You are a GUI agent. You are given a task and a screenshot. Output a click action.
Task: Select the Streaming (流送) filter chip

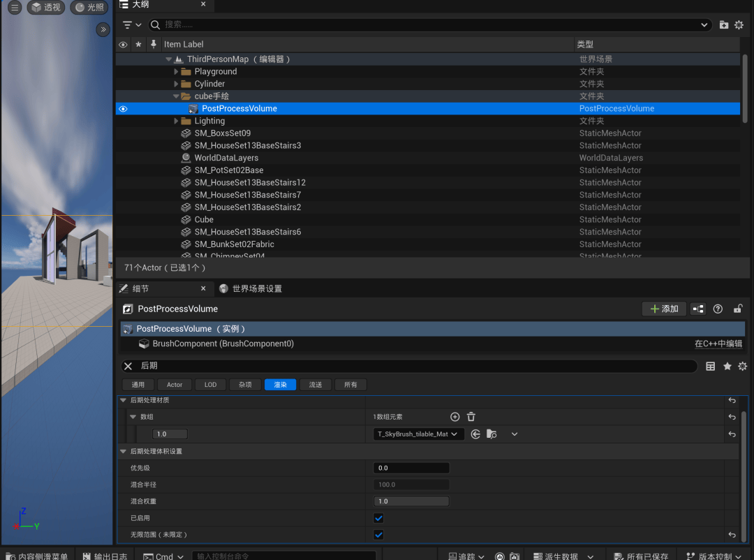tap(316, 385)
